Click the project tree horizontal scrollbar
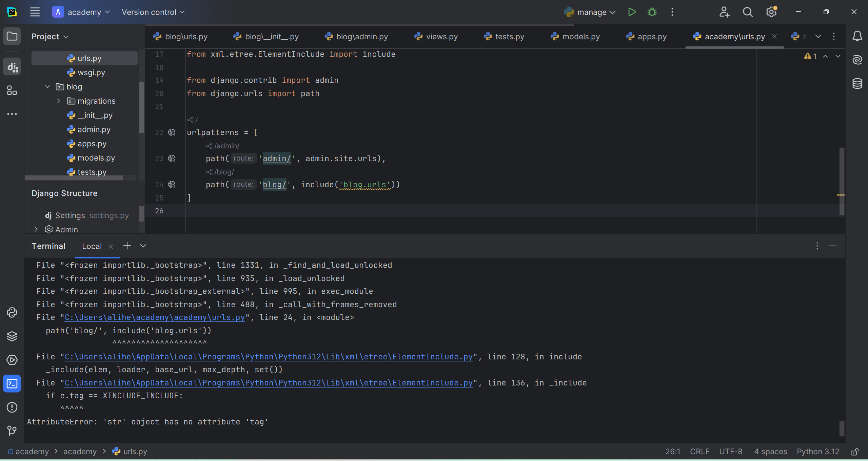 point(74,178)
